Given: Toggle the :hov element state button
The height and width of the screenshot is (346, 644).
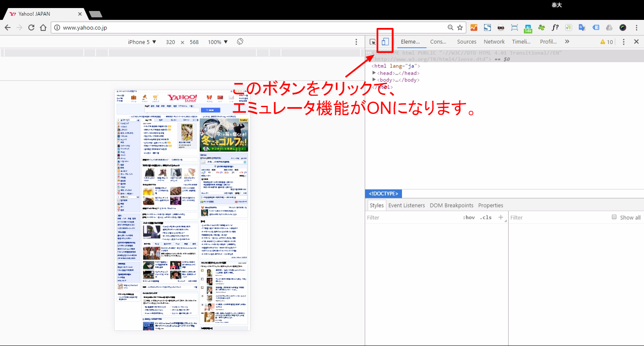Looking at the screenshot, I should click(x=469, y=217).
